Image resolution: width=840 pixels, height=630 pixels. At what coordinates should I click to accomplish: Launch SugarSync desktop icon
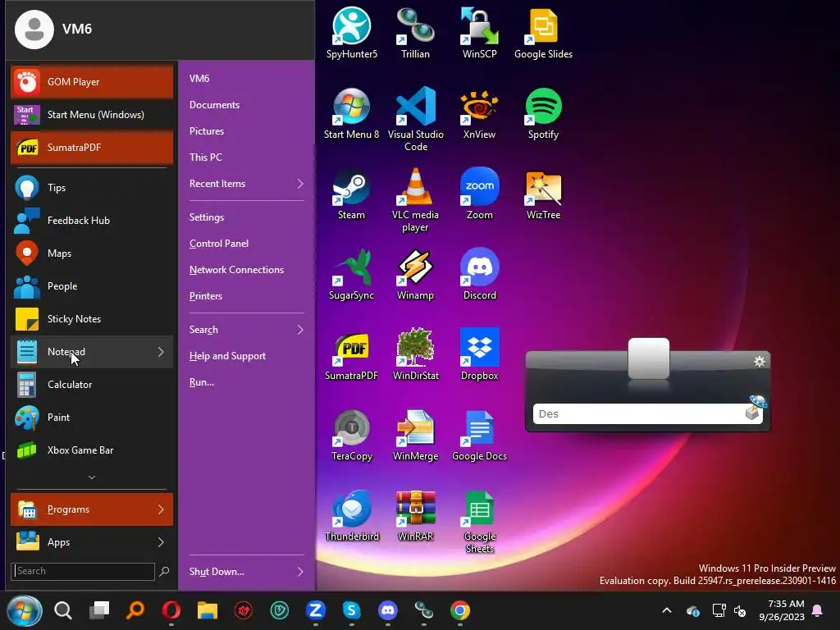(351, 274)
